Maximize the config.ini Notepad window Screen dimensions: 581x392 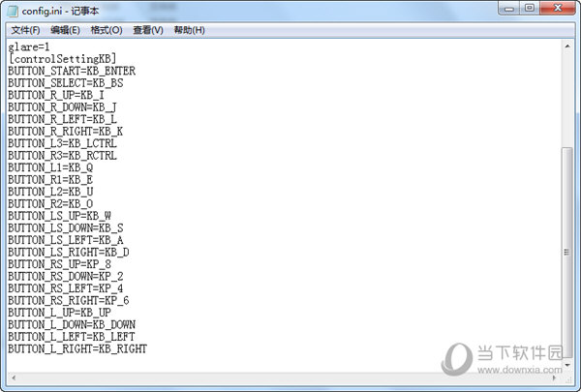click(x=530, y=8)
